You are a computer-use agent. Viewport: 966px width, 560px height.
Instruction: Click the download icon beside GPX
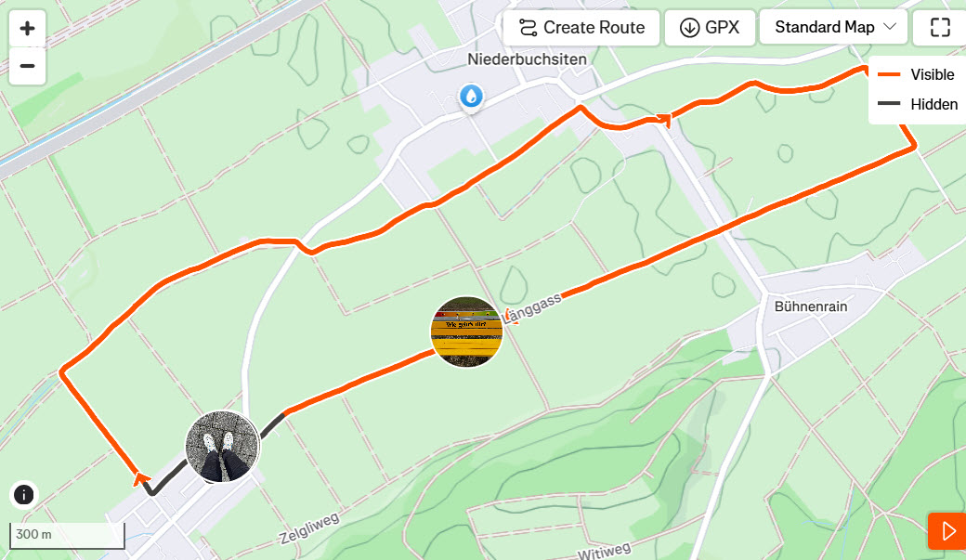689,28
